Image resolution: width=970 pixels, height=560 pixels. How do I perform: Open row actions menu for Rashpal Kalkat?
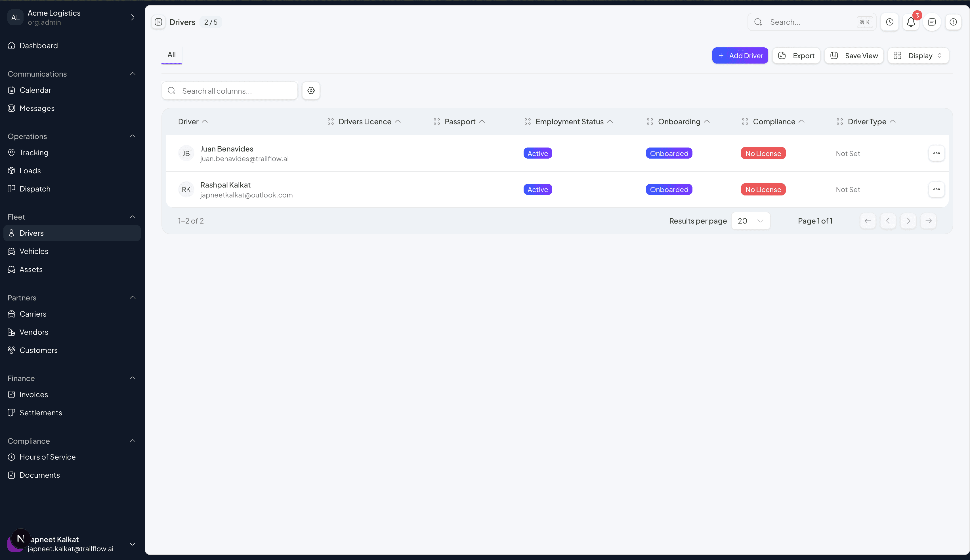tap(937, 189)
